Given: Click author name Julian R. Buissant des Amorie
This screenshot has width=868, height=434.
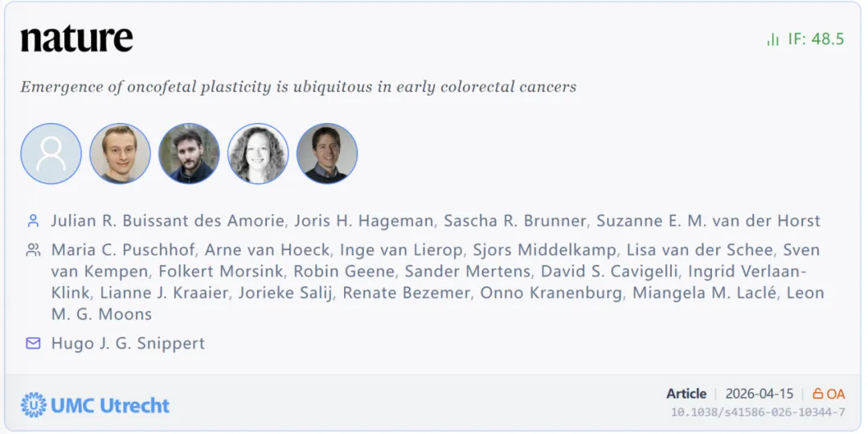Looking at the screenshot, I should (x=167, y=220).
